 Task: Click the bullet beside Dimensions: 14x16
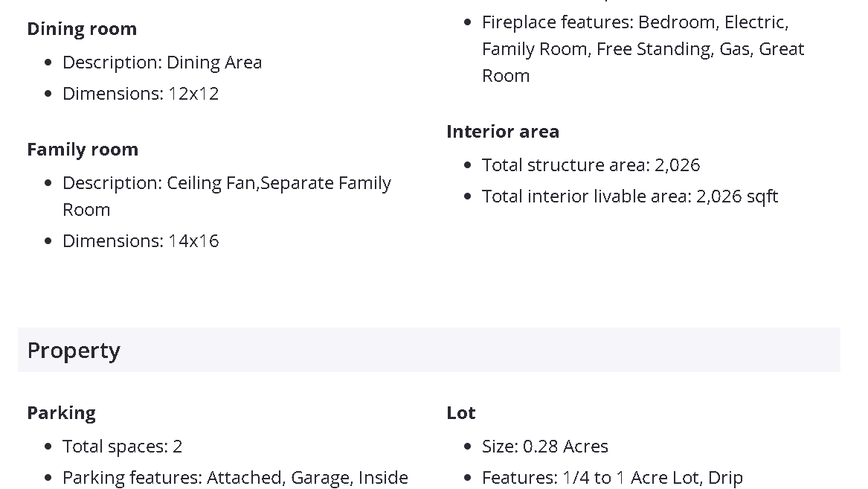pyautogui.click(x=48, y=241)
